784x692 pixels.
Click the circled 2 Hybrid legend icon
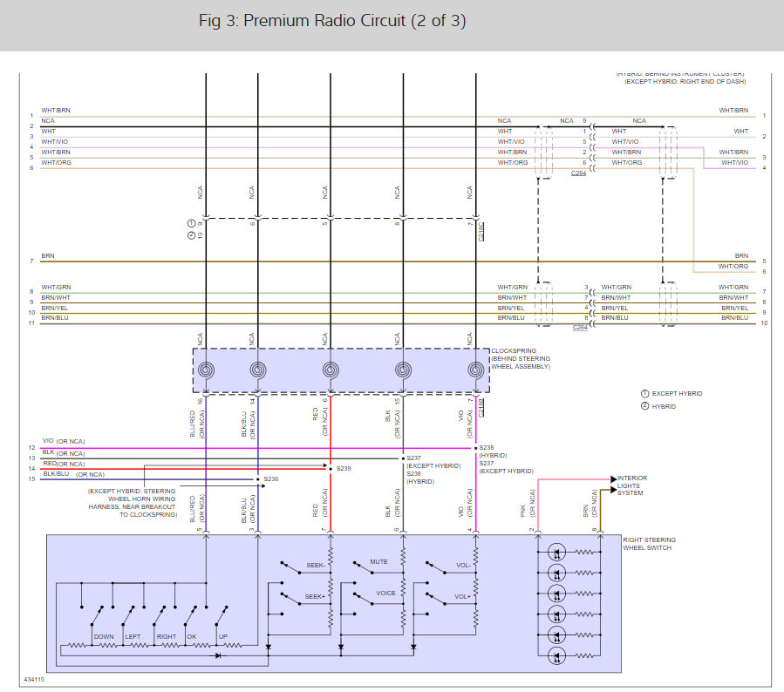point(645,406)
